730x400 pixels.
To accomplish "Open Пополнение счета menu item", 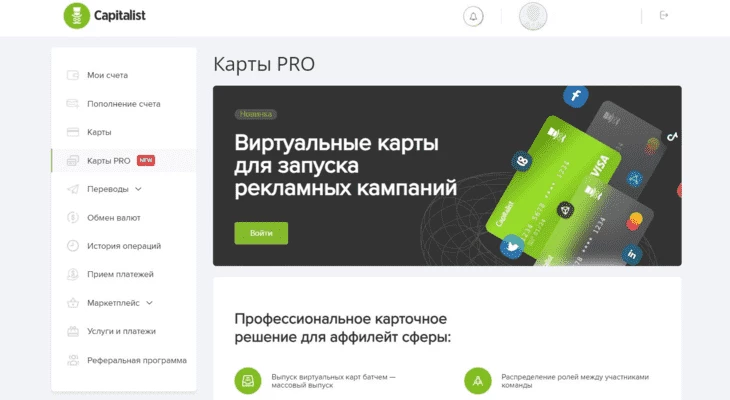I will 123,103.
